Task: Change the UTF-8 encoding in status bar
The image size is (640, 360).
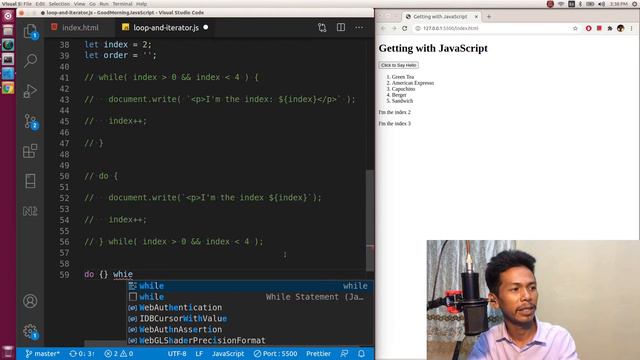Action: [x=177, y=353]
